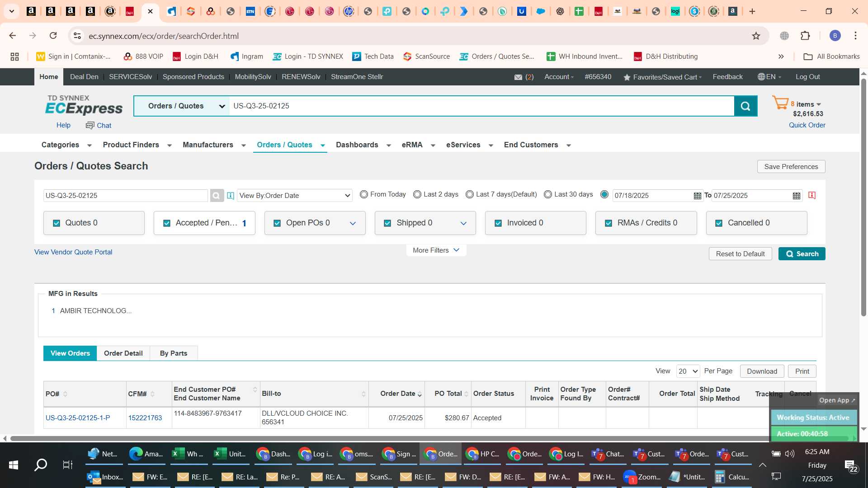Open the View Vendor Quote Portal link
Viewport: 868px width, 488px height.
point(73,252)
